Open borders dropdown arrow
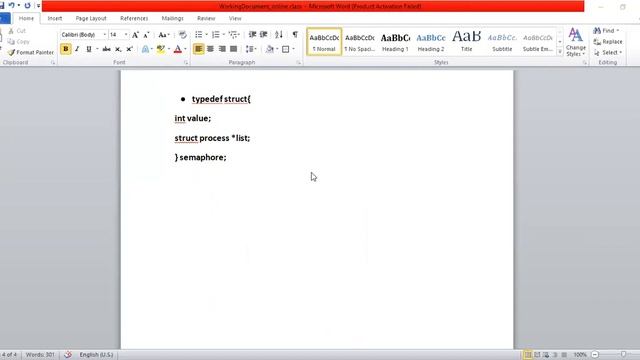This screenshot has width=640, height=360. [293, 49]
